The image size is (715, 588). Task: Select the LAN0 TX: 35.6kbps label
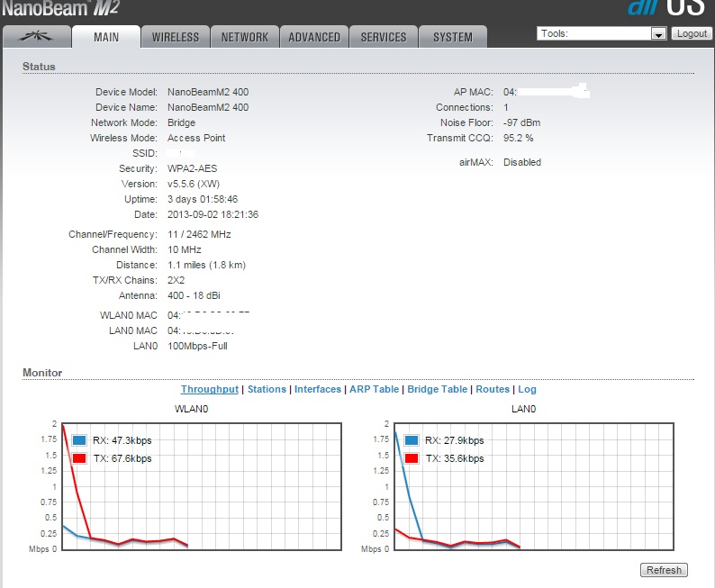tap(455, 458)
